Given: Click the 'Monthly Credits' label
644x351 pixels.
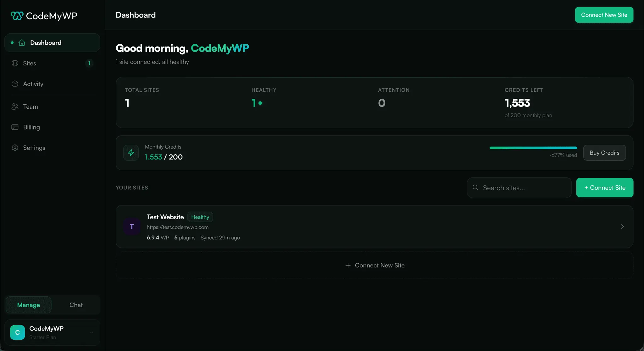Looking at the screenshot, I should [163, 147].
